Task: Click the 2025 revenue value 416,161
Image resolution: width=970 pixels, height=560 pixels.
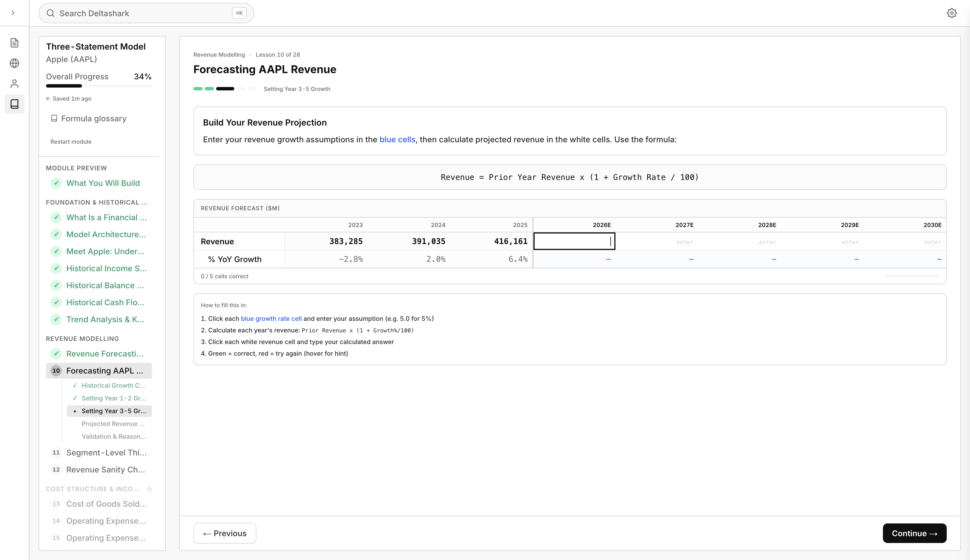Action: tap(511, 241)
